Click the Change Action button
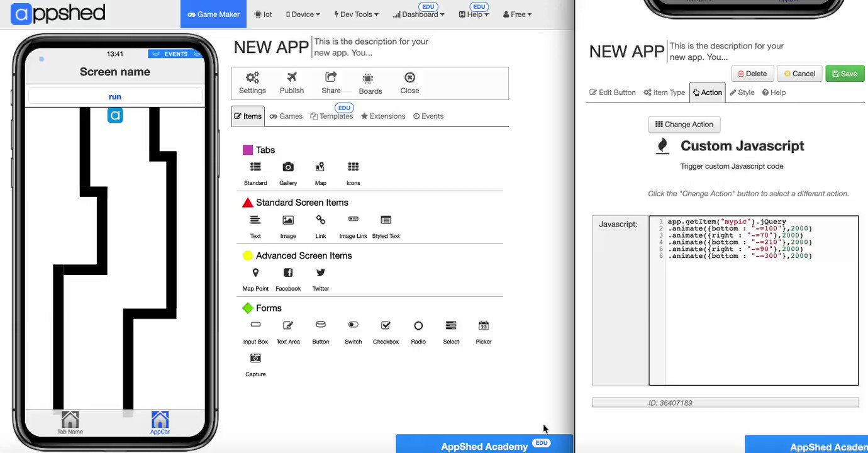 [x=684, y=124]
